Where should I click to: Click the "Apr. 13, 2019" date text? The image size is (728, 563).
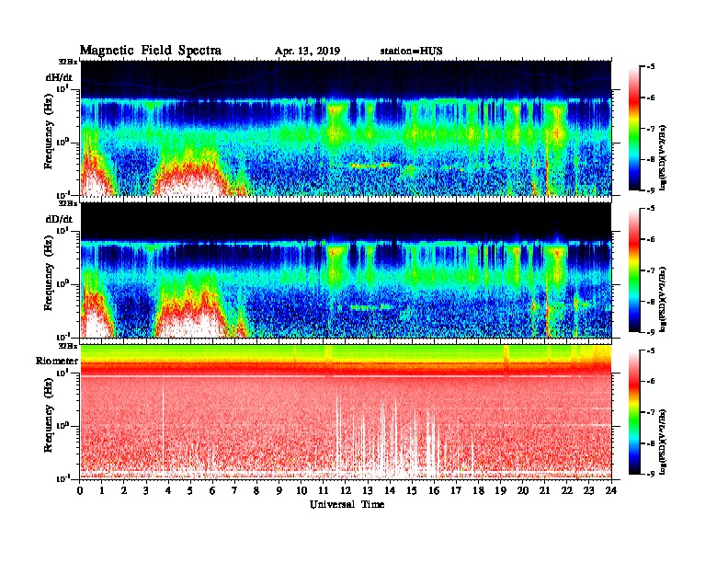(307, 52)
